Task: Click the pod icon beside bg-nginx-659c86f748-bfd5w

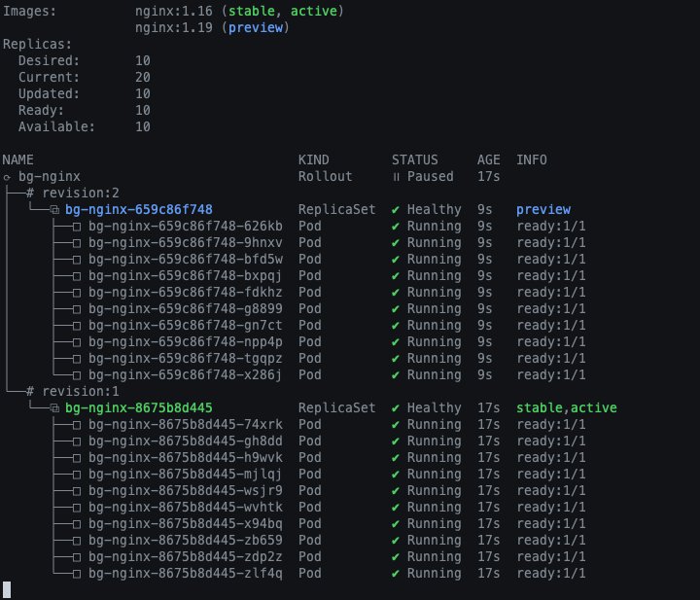Action: 77,260
